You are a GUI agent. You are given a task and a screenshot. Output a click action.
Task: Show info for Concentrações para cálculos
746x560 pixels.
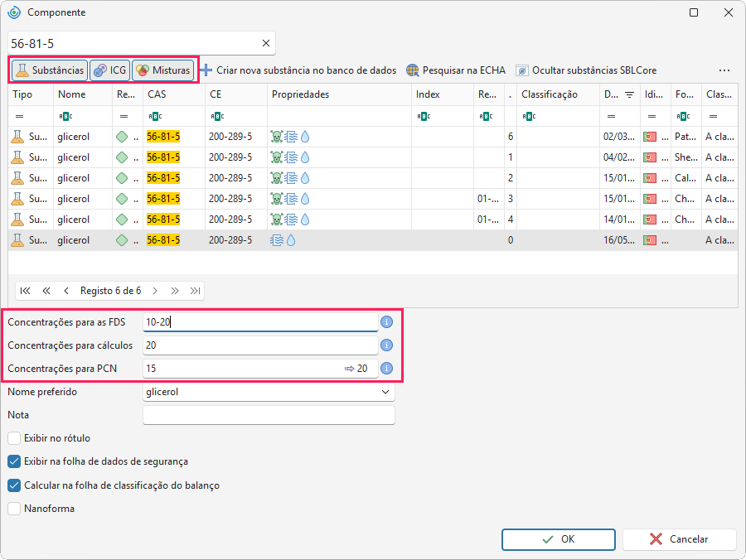pos(387,345)
